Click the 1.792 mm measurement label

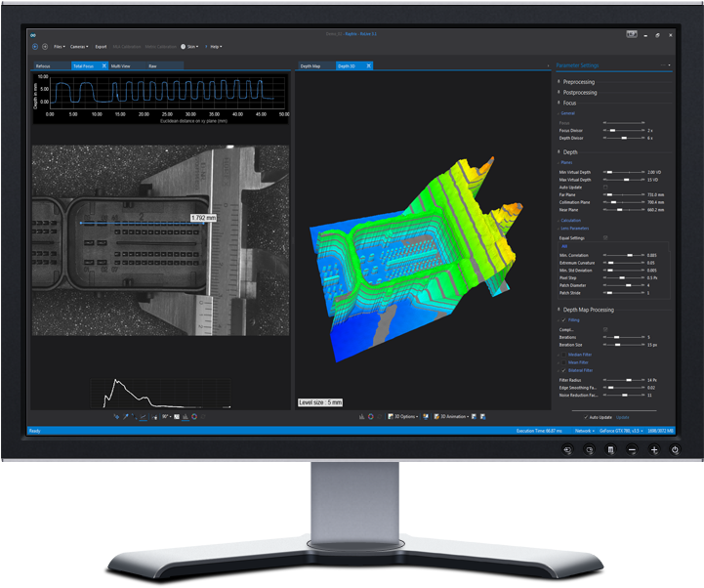pyautogui.click(x=203, y=217)
